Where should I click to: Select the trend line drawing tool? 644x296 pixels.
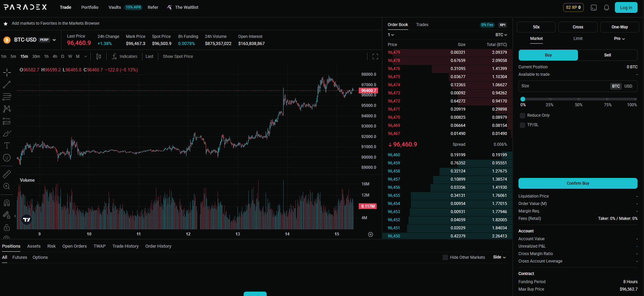7,85
